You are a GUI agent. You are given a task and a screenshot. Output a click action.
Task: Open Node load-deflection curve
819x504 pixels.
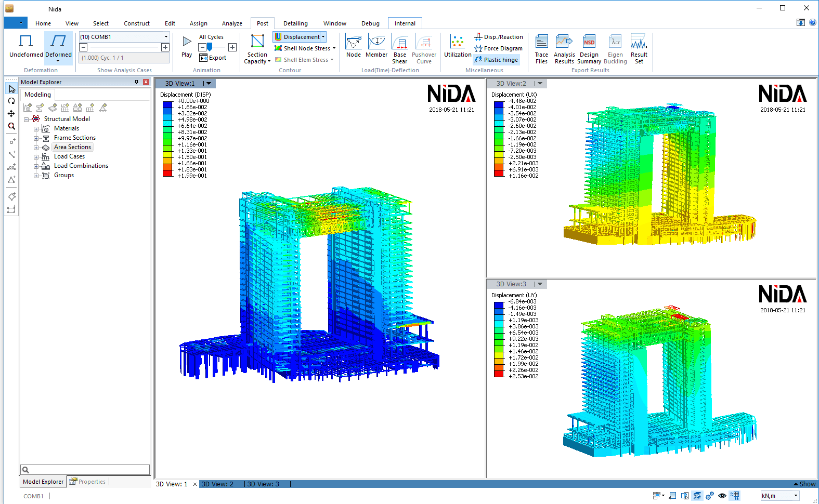[x=354, y=46]
